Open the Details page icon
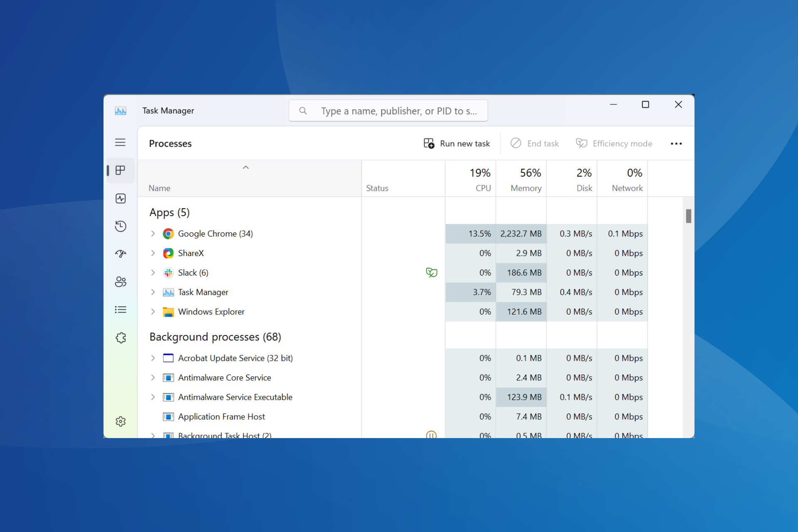 coord(121,310)
